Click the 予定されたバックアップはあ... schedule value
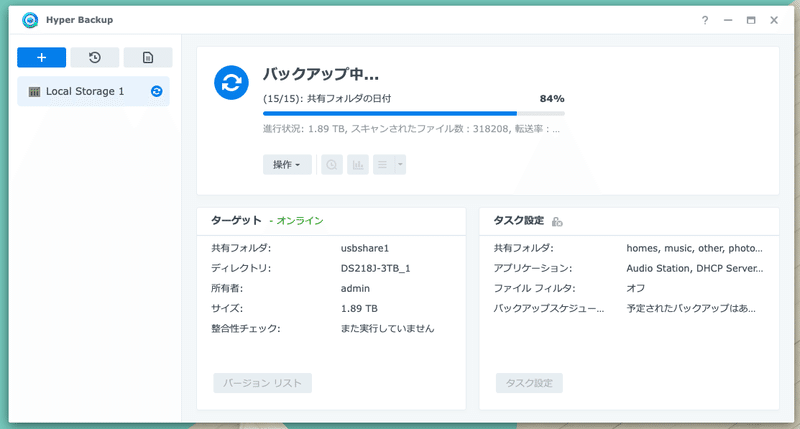The height and width of the screenshot is (429, 800). (691, 309)
